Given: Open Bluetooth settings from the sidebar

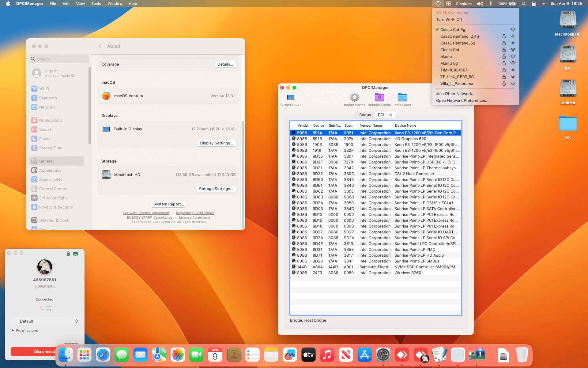Looking at the screenshot, I should (x=48, y=98).
